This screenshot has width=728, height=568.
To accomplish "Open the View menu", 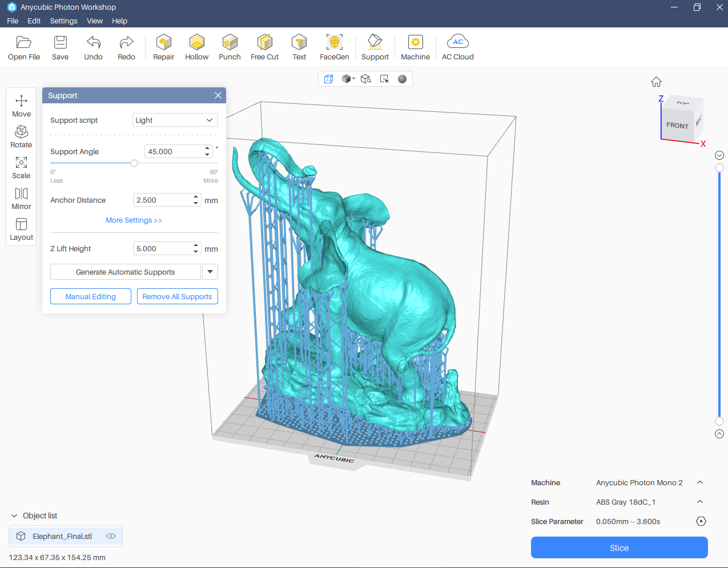I will click(95, 21).
